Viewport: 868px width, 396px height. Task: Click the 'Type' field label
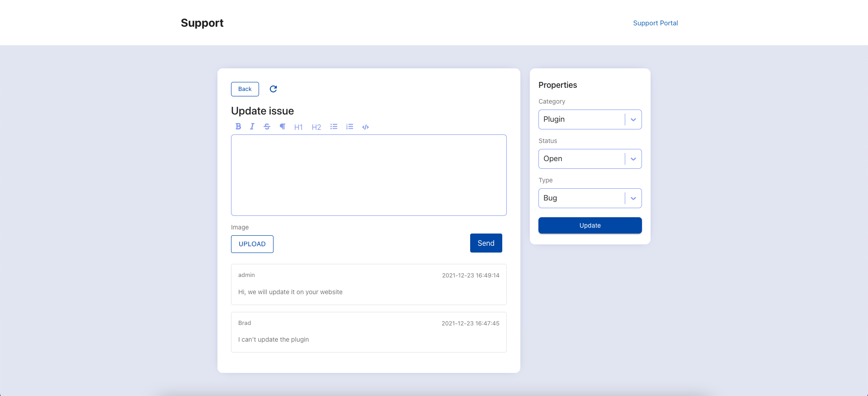pyautogui.click(x=546, y=180)
